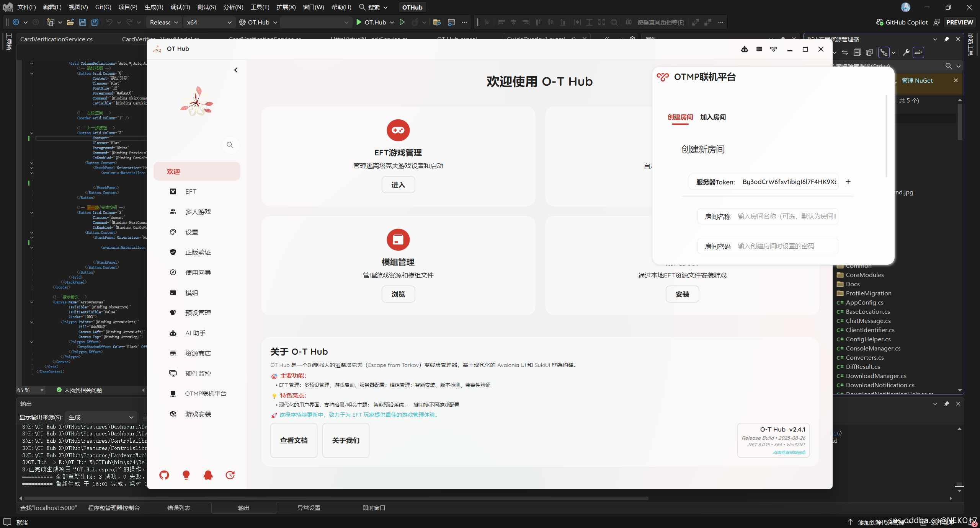Select the 欢迎 sidebar item
This screenshot has width=980, height=528.
(197, 171)
